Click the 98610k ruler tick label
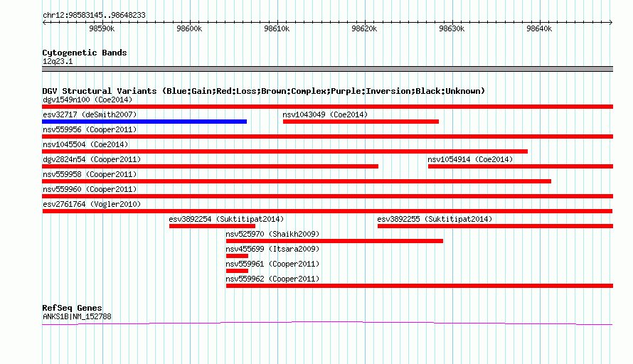This screenshot has width=633, height=364. coord(277,28)
